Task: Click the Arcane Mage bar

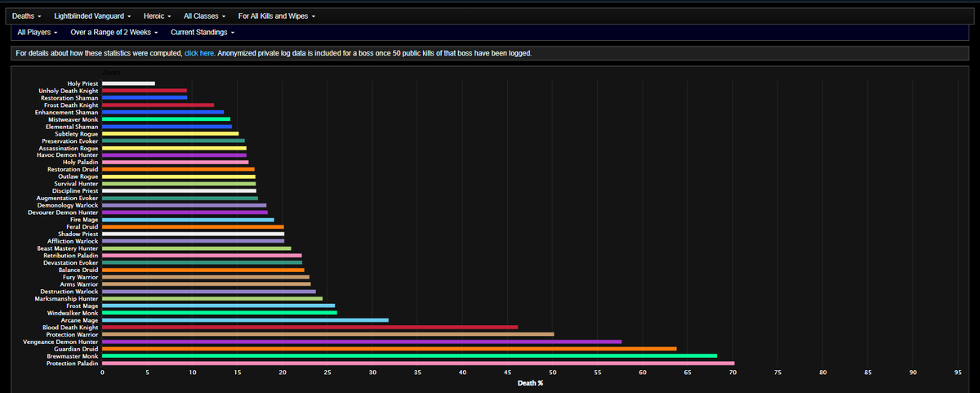Action: click(x=246, y=320)
